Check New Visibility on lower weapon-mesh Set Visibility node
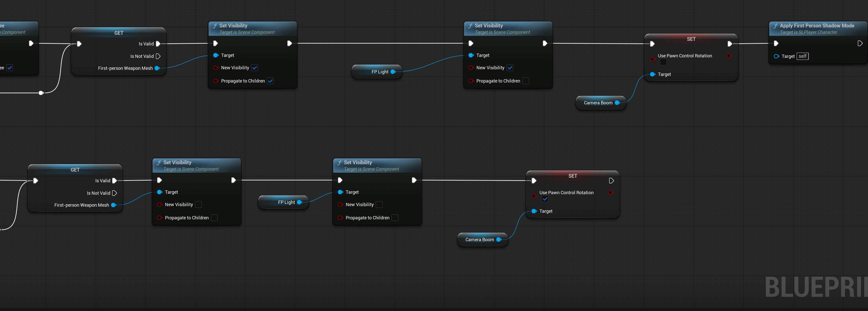 coord(199,205)
